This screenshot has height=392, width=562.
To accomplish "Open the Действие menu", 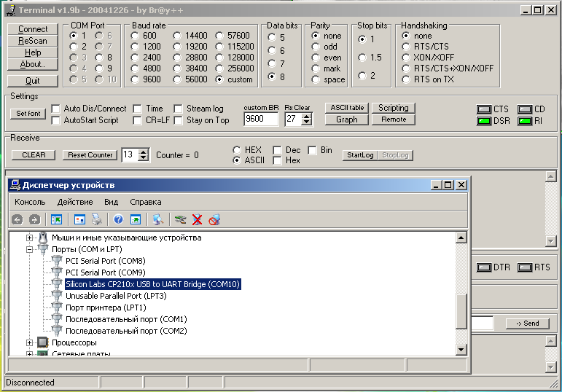I will [74, 202].
